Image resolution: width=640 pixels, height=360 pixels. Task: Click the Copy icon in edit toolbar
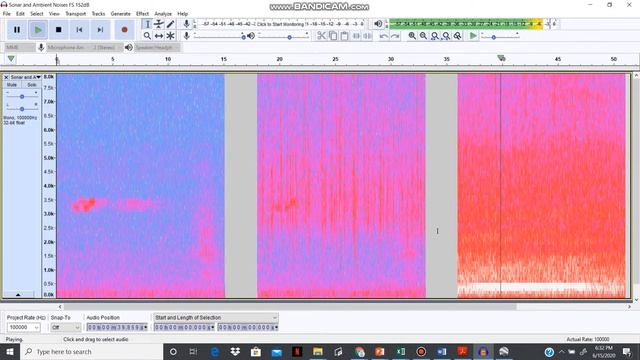point(333,36)
